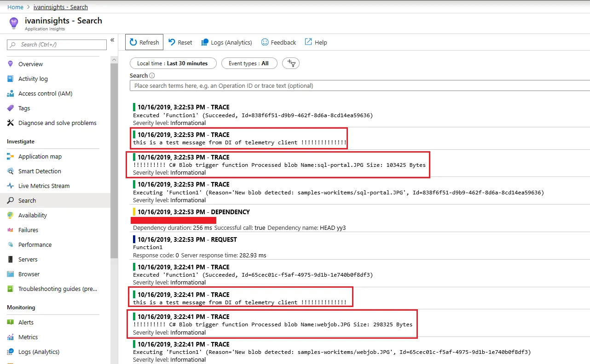590x364 pixels.
Task: Open Activity log menu item
Action: 33,79
